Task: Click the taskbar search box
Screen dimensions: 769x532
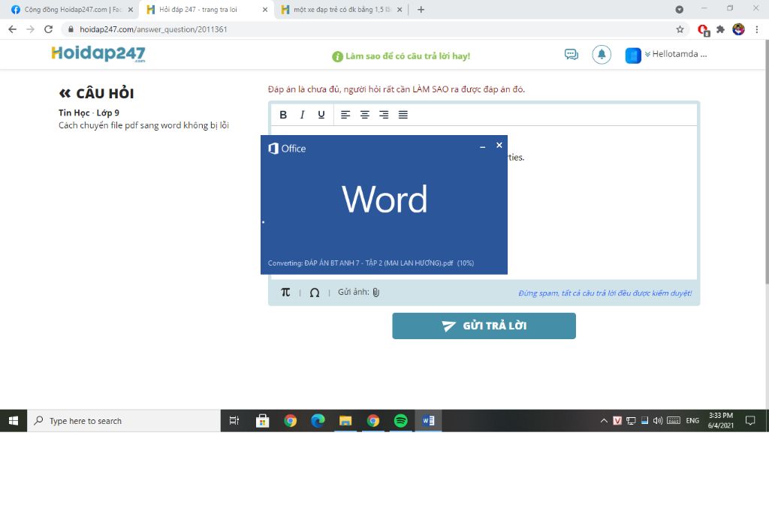Action: [124, 421]
